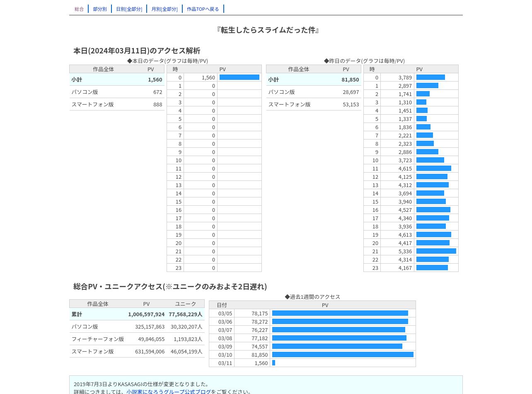Viewport: 532px width, 394px height.
Task: Click the notice about 2019年7月3日 KASASAGI change
Action: click(141, 384)
